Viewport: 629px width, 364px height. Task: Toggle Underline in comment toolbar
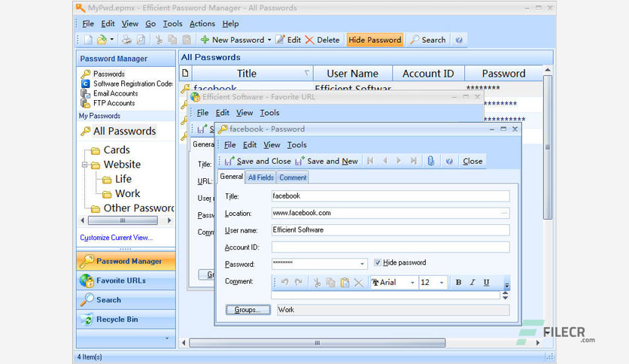coord(486,283)
